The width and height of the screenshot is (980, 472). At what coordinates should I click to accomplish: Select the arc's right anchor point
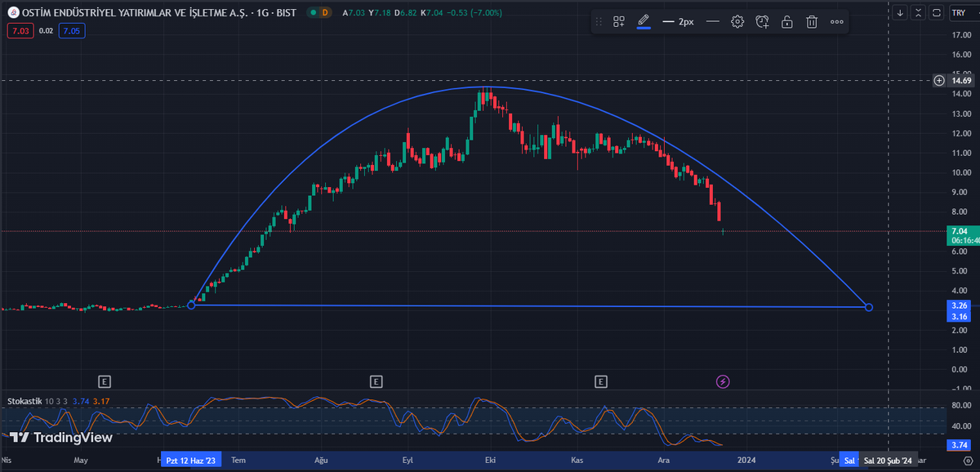coord(868,307)
